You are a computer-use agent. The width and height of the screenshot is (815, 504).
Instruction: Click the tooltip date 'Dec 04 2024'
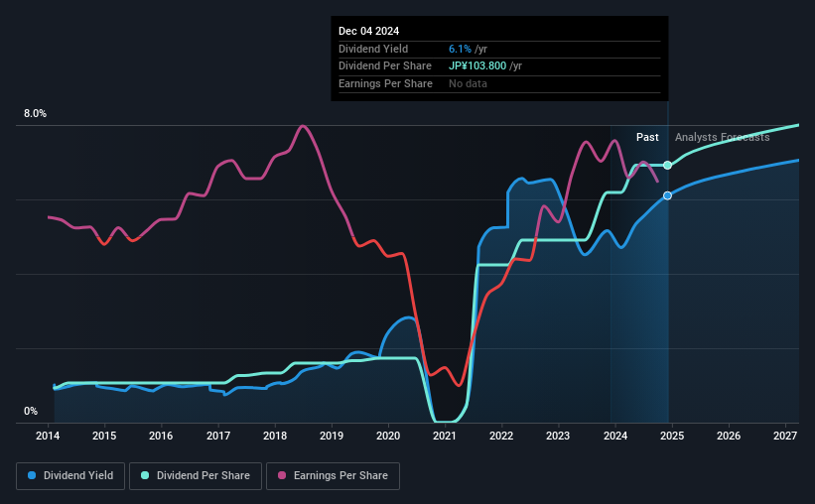click(368, 31)
